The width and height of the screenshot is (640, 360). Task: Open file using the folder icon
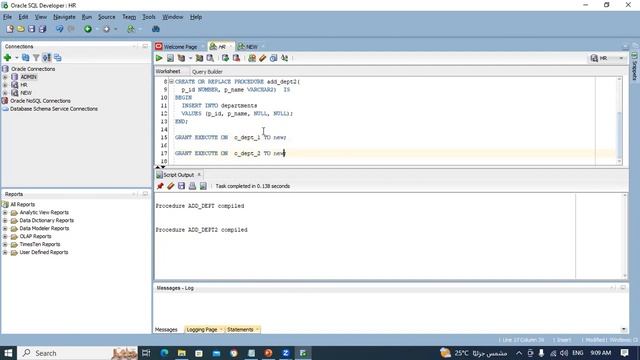[20, 29]
